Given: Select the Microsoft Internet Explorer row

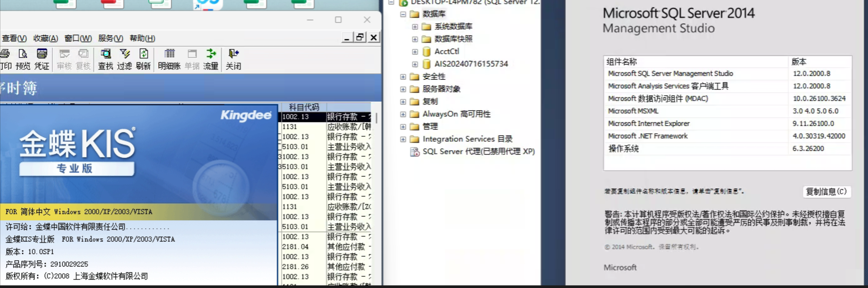Looking at the screenshot, I should point(728,124).
